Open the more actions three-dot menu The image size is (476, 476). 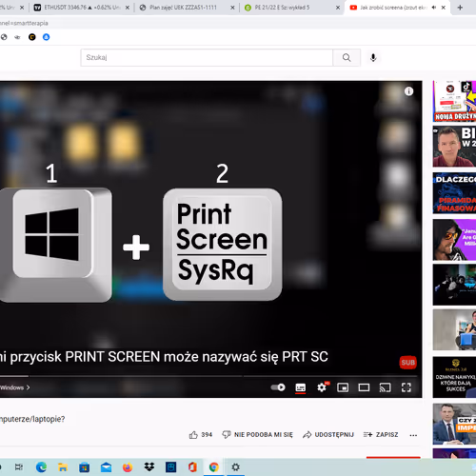click(413, 435)
